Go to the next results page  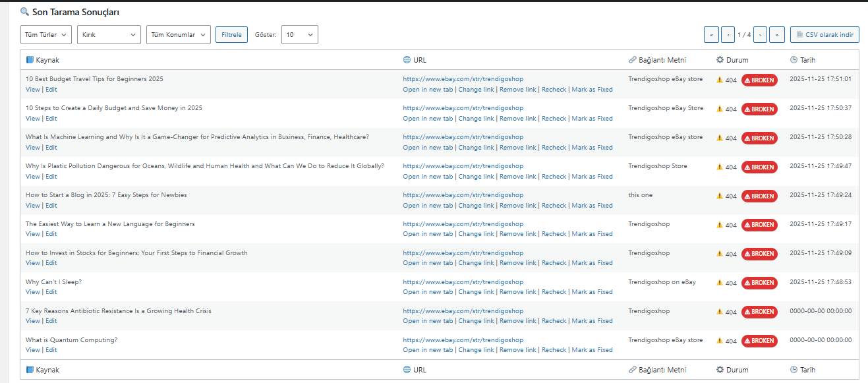coord(760,35)
